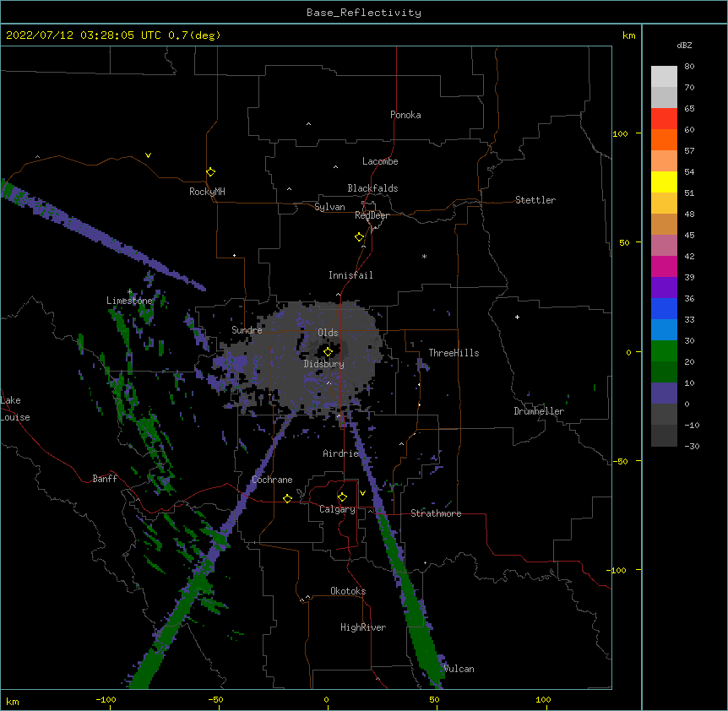
Task: Click the Stettler city label
Action: coord(535,200)
